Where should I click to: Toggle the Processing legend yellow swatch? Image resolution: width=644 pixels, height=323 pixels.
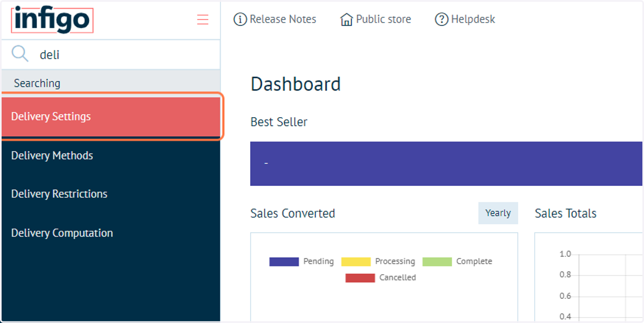pos(356,262)
